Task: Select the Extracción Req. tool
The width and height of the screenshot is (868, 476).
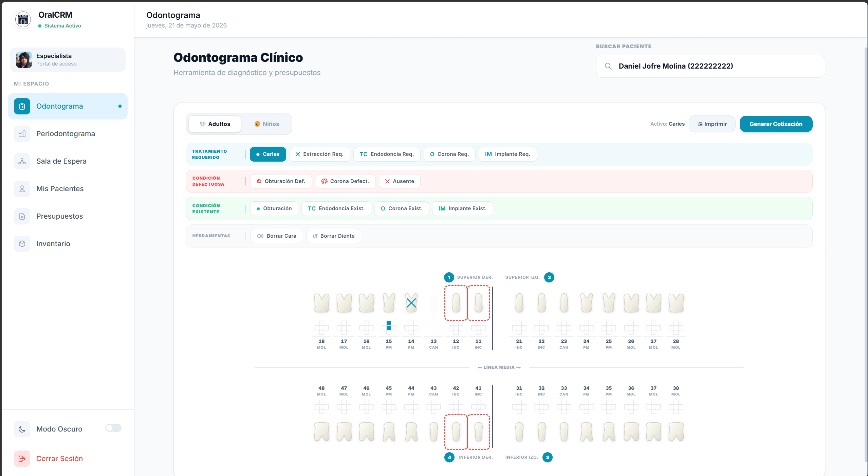Action: pyautogui.click(x=319, y=154)
